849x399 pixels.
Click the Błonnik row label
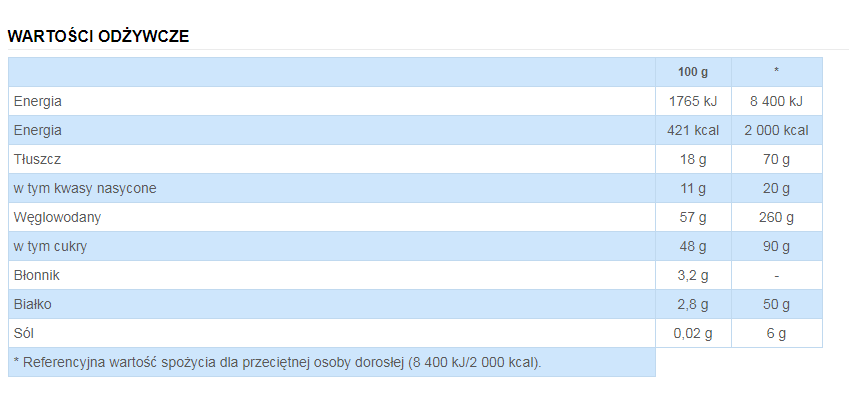pyautogui.click(x=37, y=276)
